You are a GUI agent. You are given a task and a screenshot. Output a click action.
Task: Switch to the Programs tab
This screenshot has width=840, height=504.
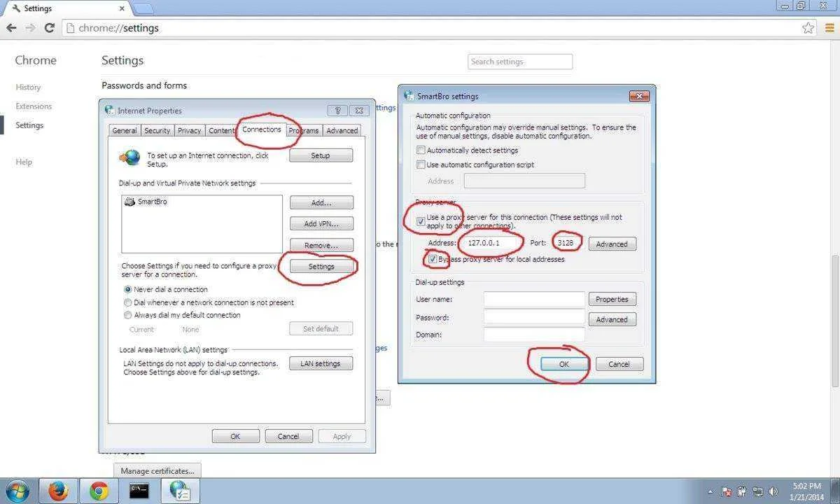(304, 130)
